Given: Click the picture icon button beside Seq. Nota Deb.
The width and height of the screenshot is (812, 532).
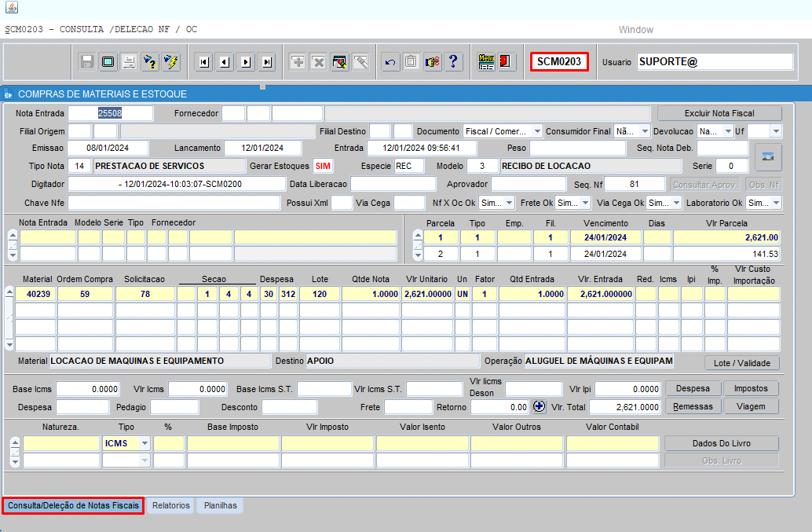Looking at the screenshot, I should pos(768,157).
